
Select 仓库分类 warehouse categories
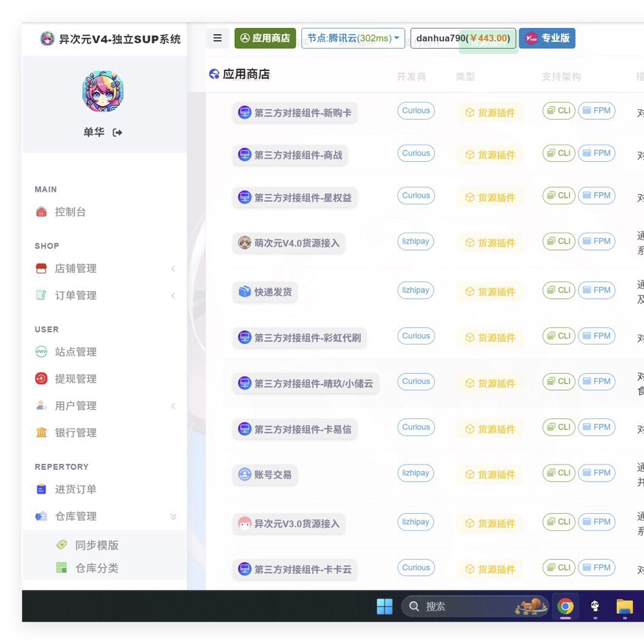point(96,568)
